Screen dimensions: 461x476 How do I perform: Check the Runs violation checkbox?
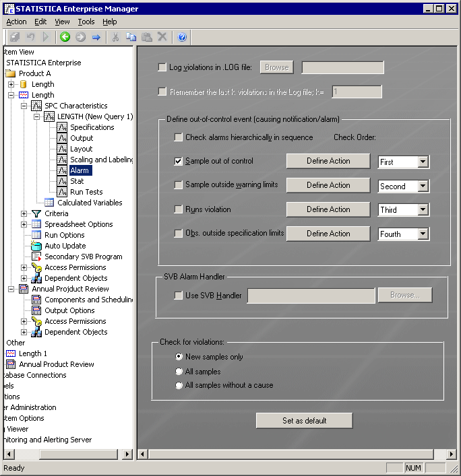click(x=179, y=209)
